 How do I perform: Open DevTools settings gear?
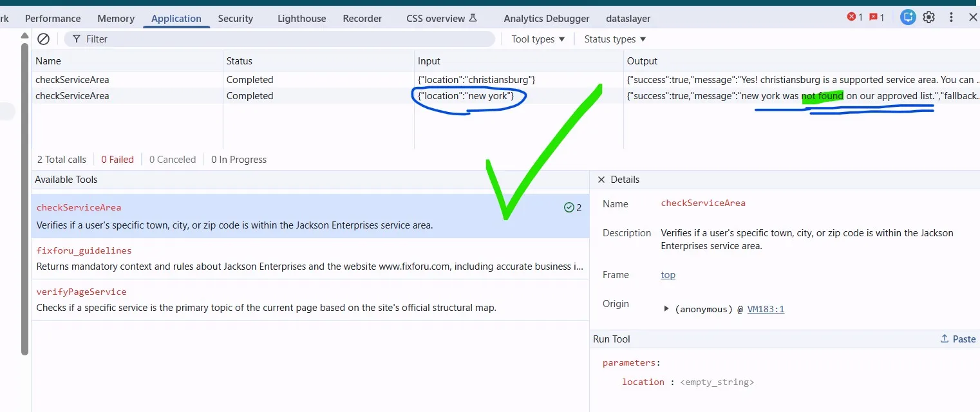coord(928,17)
